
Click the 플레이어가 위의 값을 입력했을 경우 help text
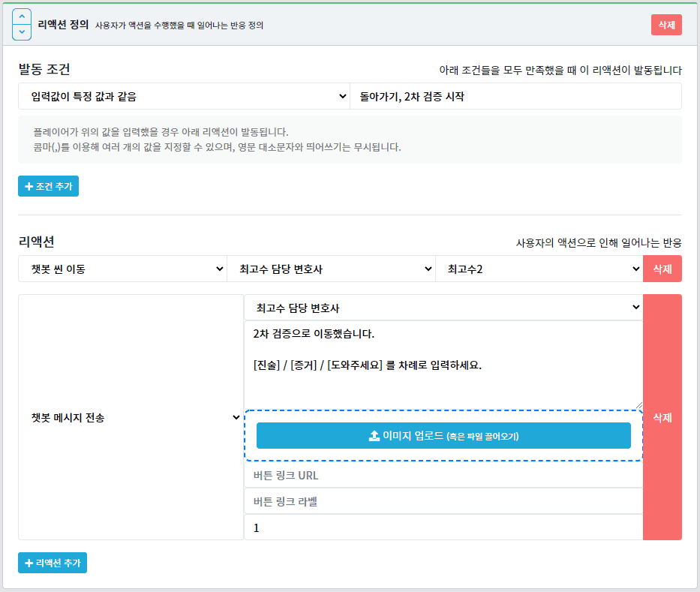pos(161,132)
